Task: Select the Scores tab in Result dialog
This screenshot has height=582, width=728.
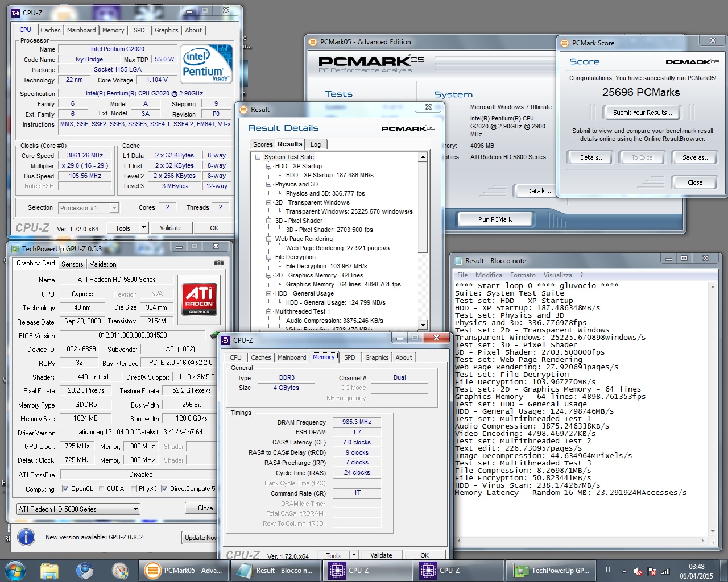Action: 263,144
